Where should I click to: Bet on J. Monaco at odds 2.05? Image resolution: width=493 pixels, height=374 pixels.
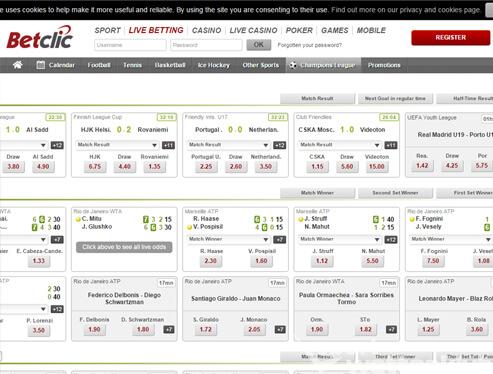pyautogui.click(x=254, y=329)
